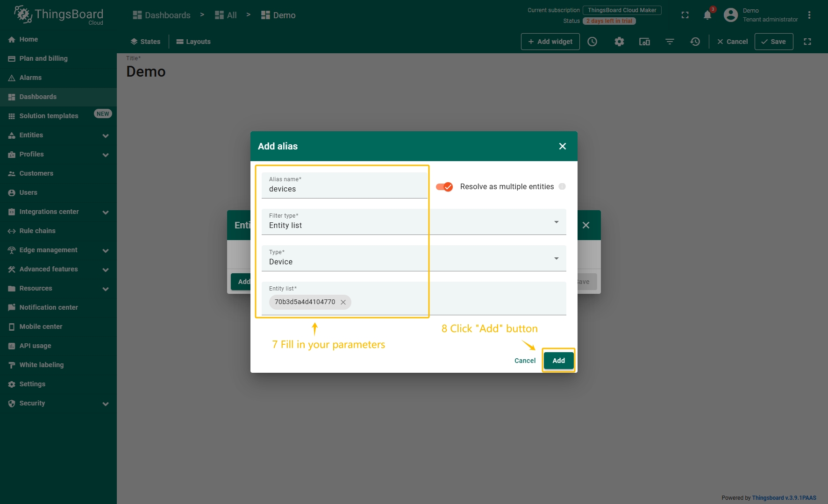Click the timewindow clock icon
The width and height of the screenshot is (828, 504).
pyautogui.click(x=592, y=42)
